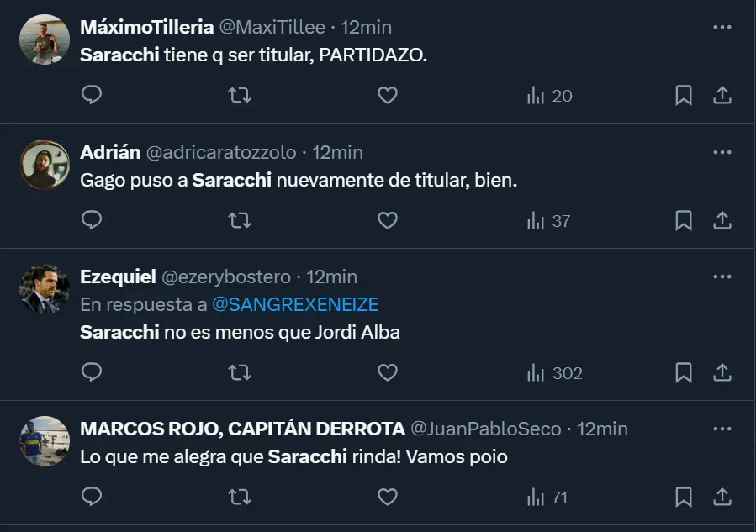Image resolution: width=756 pixels, height=532 pixels.
Task: Open MáximoTilleria's profile picture
Action: click(45, 40)
